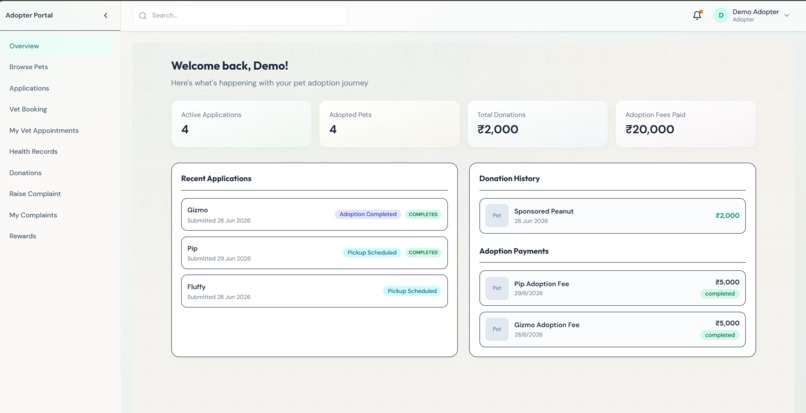This screenshot has width=806, height=413.
Task: Click the Adoption Payments heading
Action: pyautogui.click(x=514, y=251)
